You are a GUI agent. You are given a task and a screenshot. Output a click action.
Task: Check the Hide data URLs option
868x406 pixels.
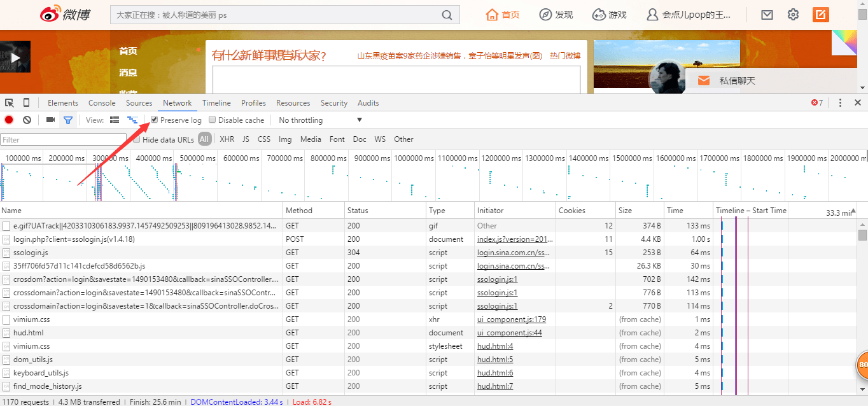point(137,139)
